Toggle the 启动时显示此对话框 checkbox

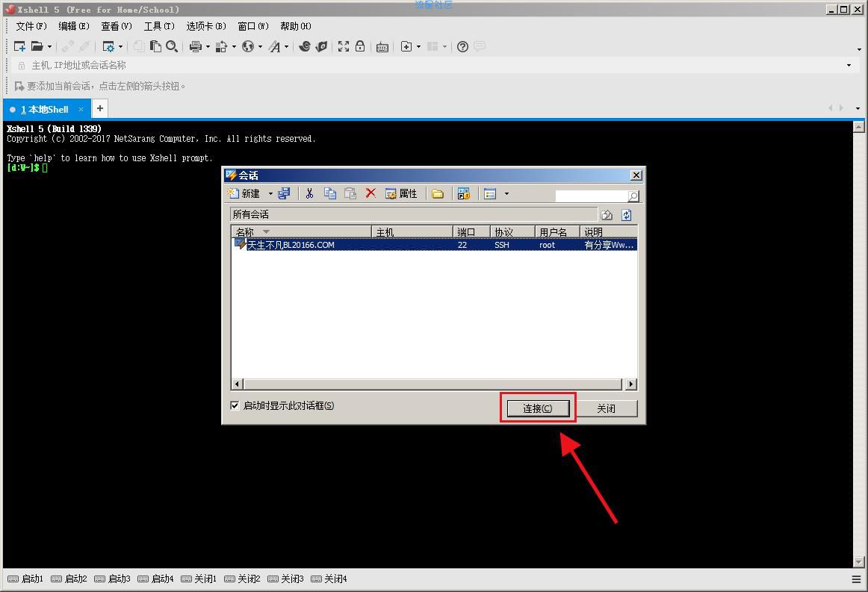[235, 405]
